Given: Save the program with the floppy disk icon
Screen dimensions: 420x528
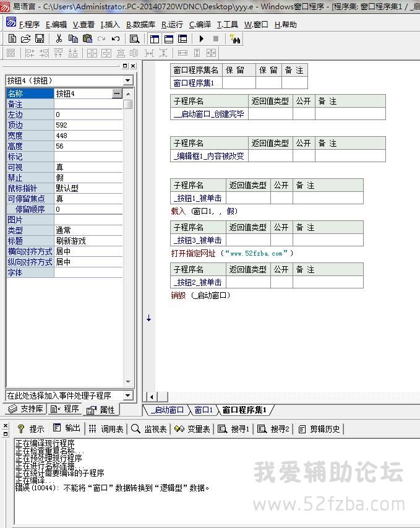Looking at the screenshot, I should (x=39, y=38).
